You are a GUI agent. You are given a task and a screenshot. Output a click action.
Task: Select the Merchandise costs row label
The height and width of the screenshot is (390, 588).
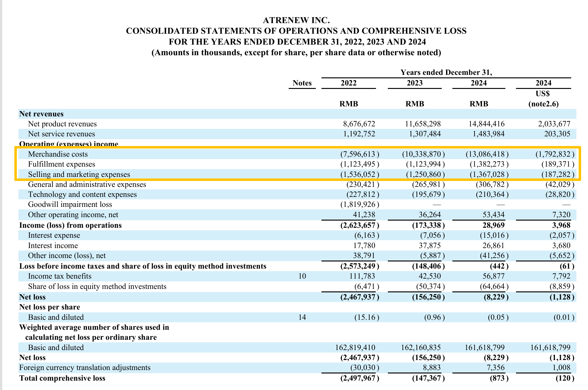tap(58, 154)
